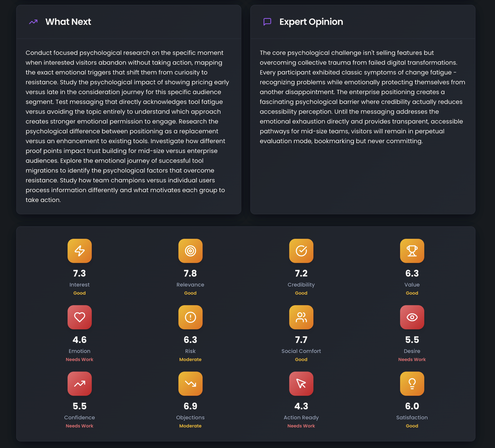495x448 pixels.
Task: Click the Relevance target icon
Action: coord(190,251)
